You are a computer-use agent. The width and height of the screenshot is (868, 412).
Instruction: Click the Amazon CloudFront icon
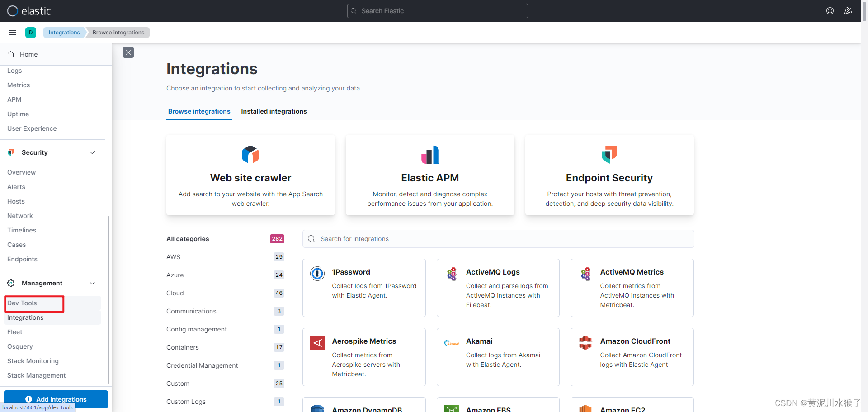click(x=585, y=343)
